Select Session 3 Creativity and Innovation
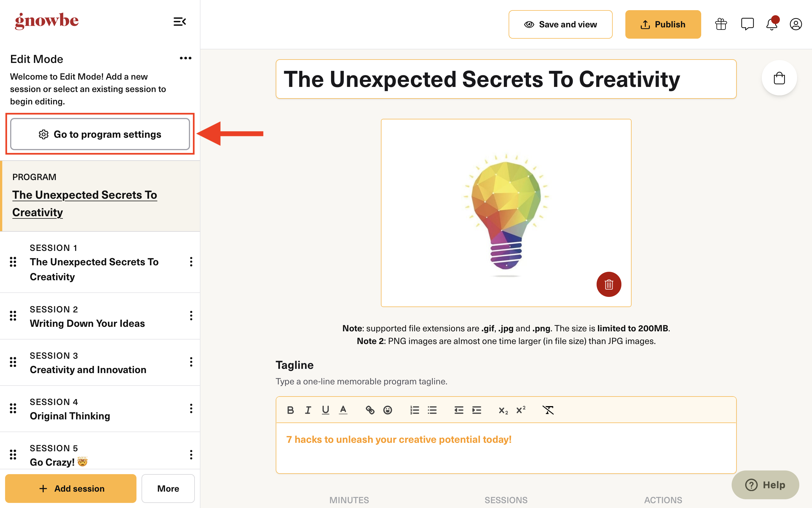Image resolution: width=812 pixels, height=508 pixels. pos(100,363)
